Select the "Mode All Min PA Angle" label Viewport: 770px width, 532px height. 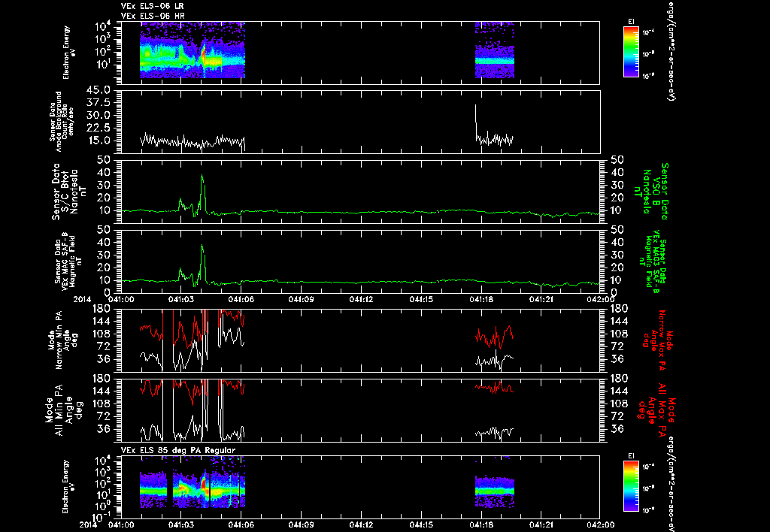(x=63, y=410)
